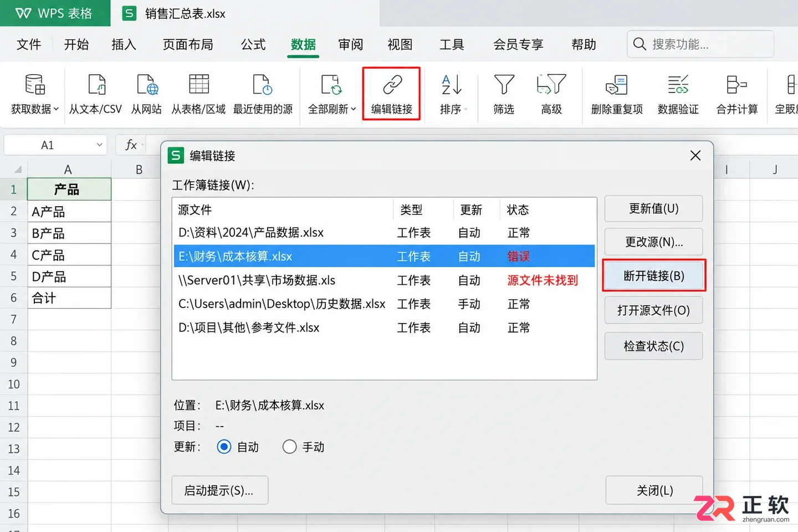Expand the A1 name box dropdown

click(x=100, y=145)
